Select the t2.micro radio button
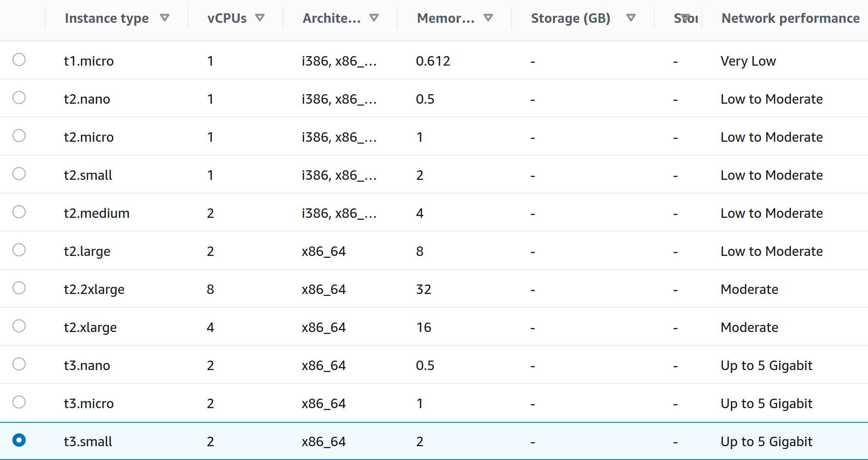868x460 pixels. coord(19,136)
